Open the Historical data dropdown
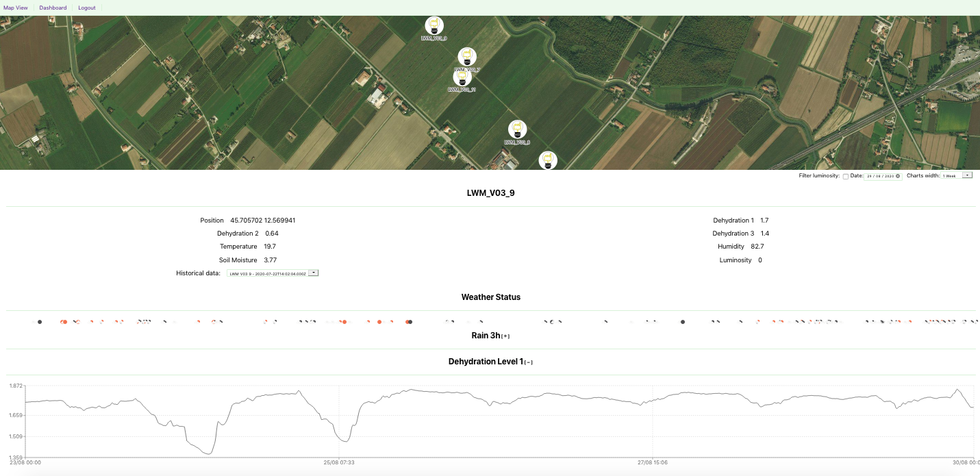 [273, 273]
